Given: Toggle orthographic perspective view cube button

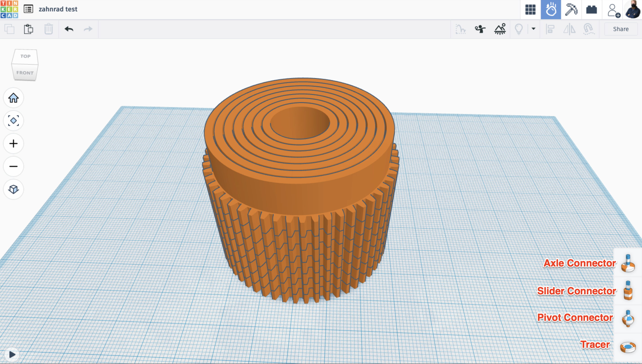Looking at the screenshot, I should pos(13,189).
